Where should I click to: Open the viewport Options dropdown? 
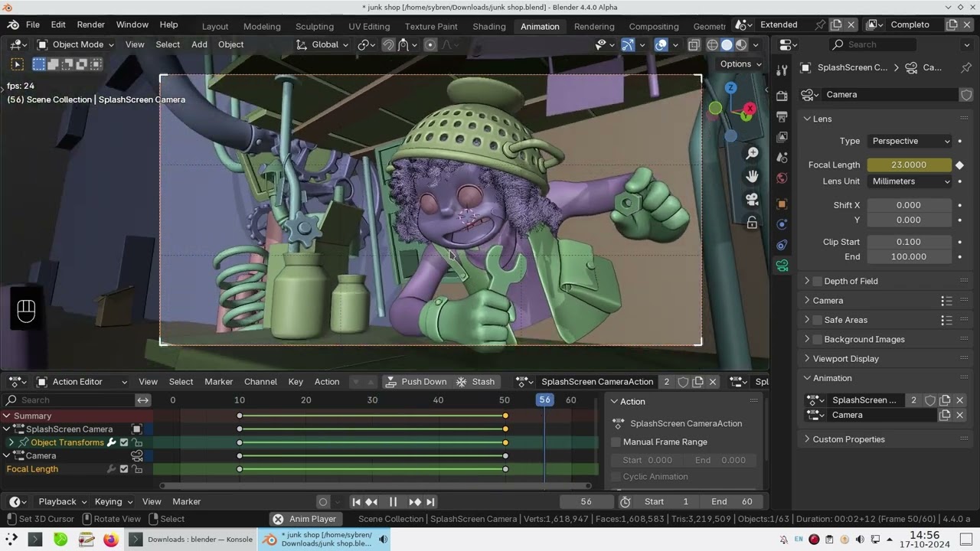[741, 64]
